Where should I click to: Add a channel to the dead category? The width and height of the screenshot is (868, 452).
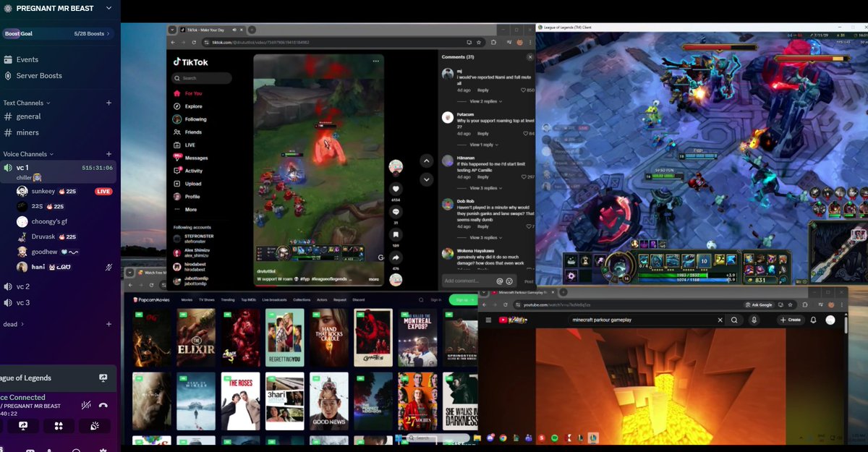[x=109, y=324]
